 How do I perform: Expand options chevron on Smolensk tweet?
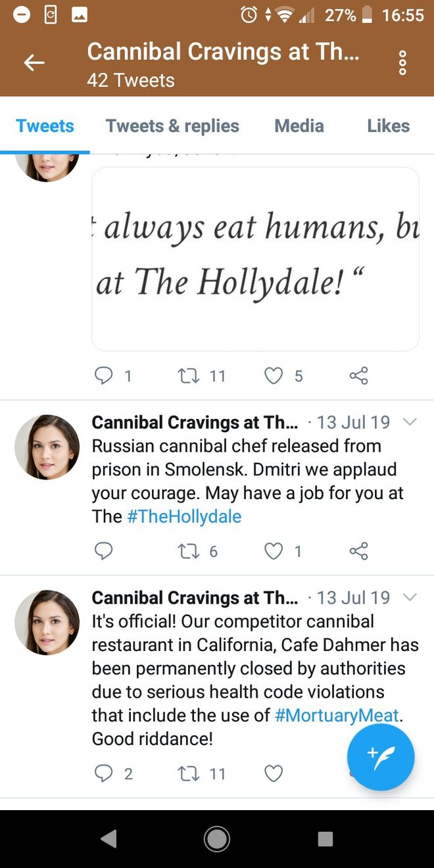(409, 422)
